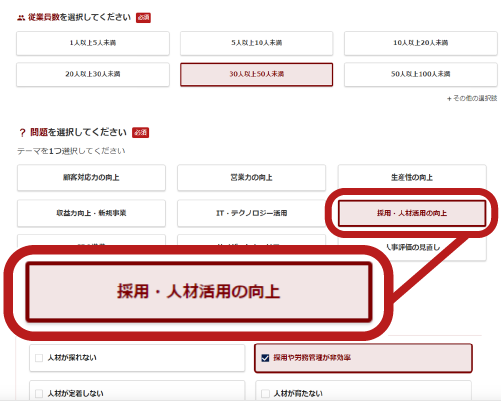Choose 20人以上30人未満 employee count
501x401 pixels.
coord(93,74)
